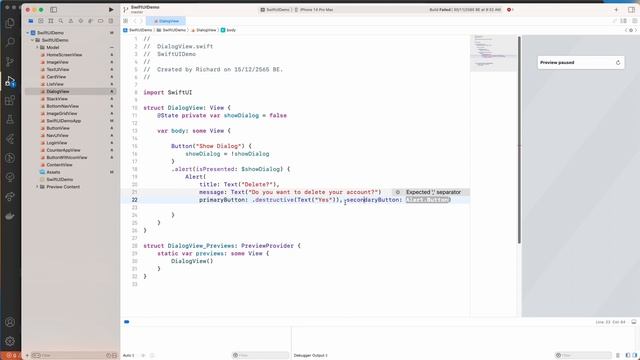Choose the SwiftUIDemo scheme selector
640x360 pixels.
[x=276, y=9]
